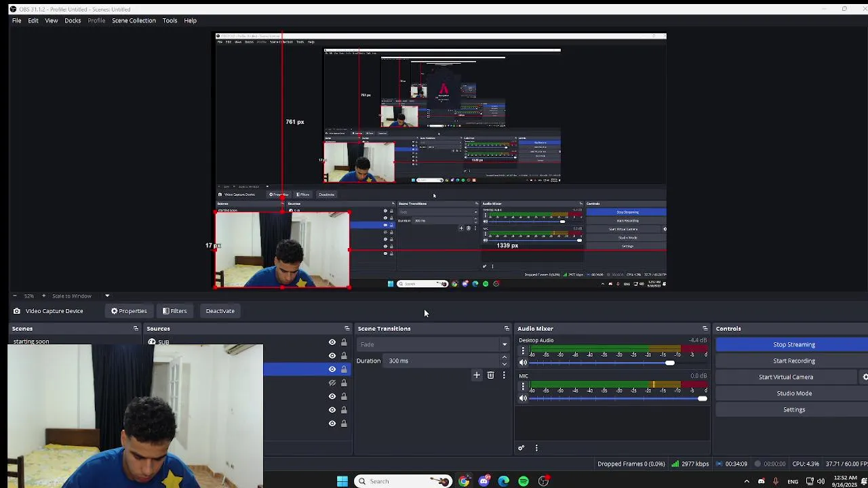Decrease transition duration with down arrow
Image resolution: width=868 pixels, height=488 pixels.
(x=504, y=364)
